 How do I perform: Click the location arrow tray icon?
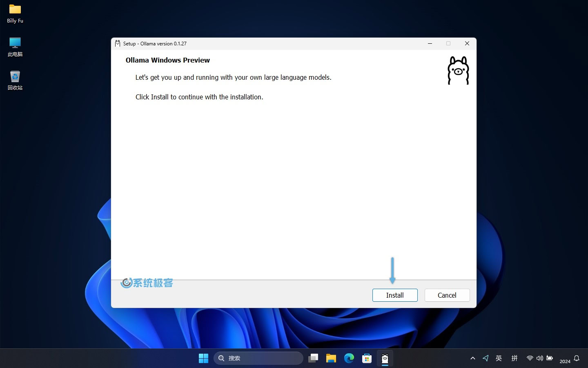coord(486,358)
